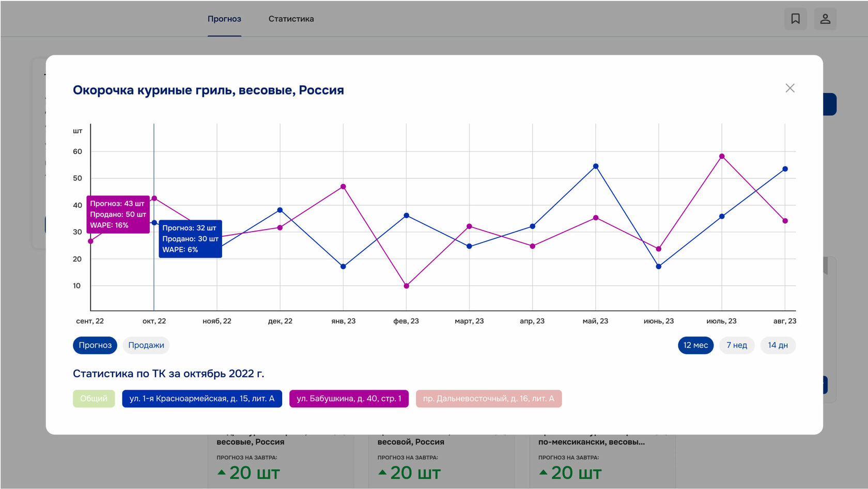Select the 12 мес period
Viewport: 868px width, 489px height.
click(x=695, y=345)
